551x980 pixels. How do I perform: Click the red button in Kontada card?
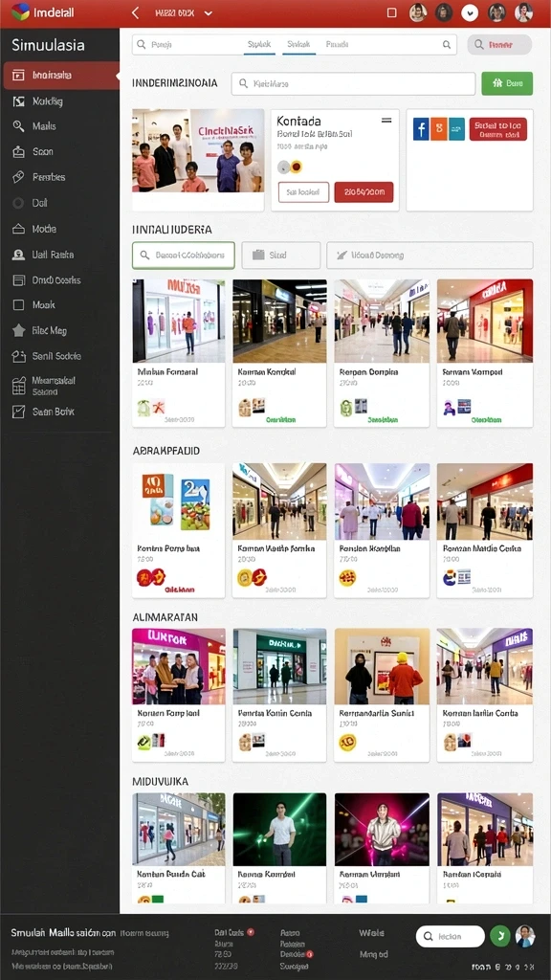364,192
